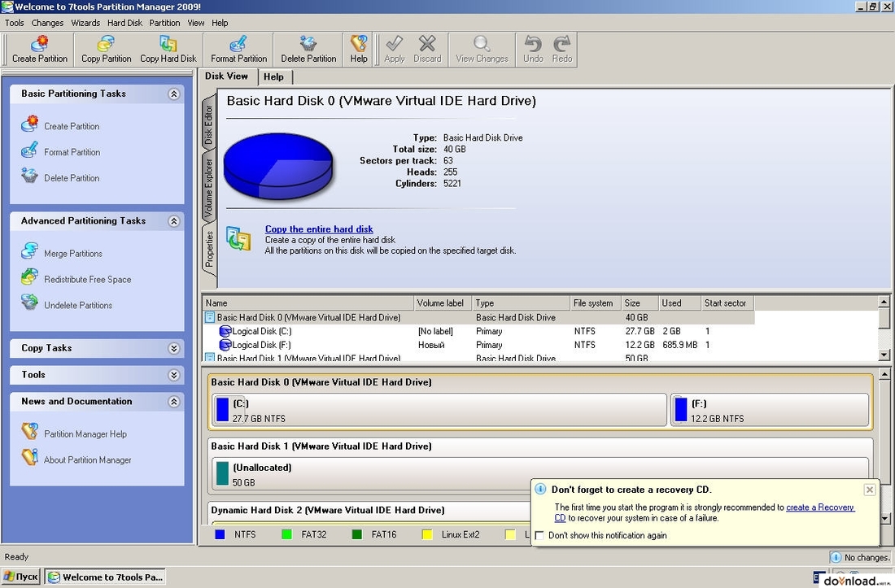Click the icon beside Copy the entire hard disk
This screenshot has width=895, height=588.
coord(238,239)
